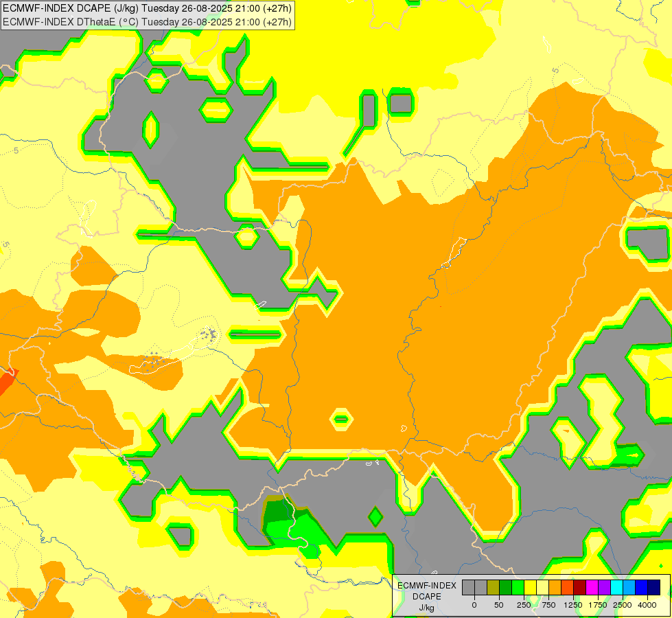The image size is (672, 618).
Task: Click the cyan legend swatch
Action: tap(616, 588)
